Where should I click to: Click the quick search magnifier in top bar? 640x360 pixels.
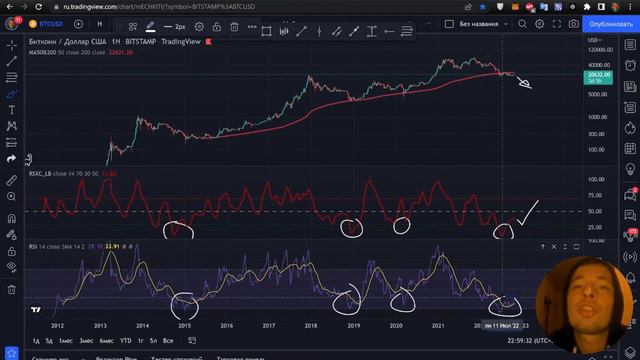522,24
